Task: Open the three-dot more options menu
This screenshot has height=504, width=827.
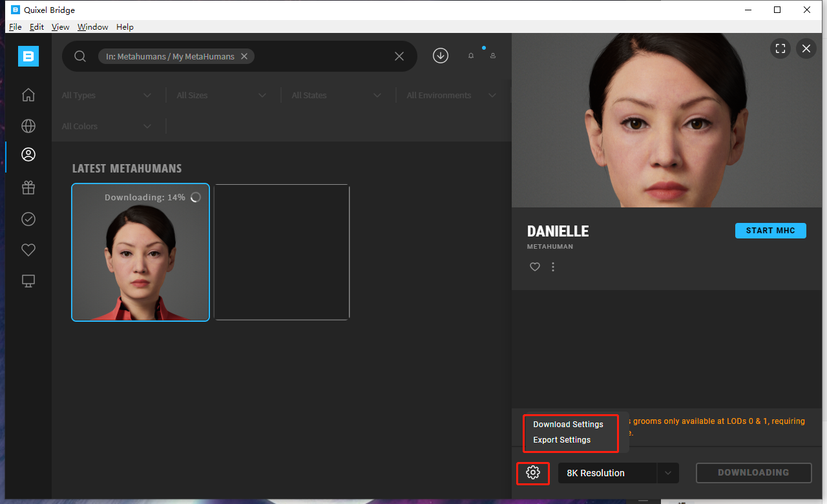Action: 553,267
